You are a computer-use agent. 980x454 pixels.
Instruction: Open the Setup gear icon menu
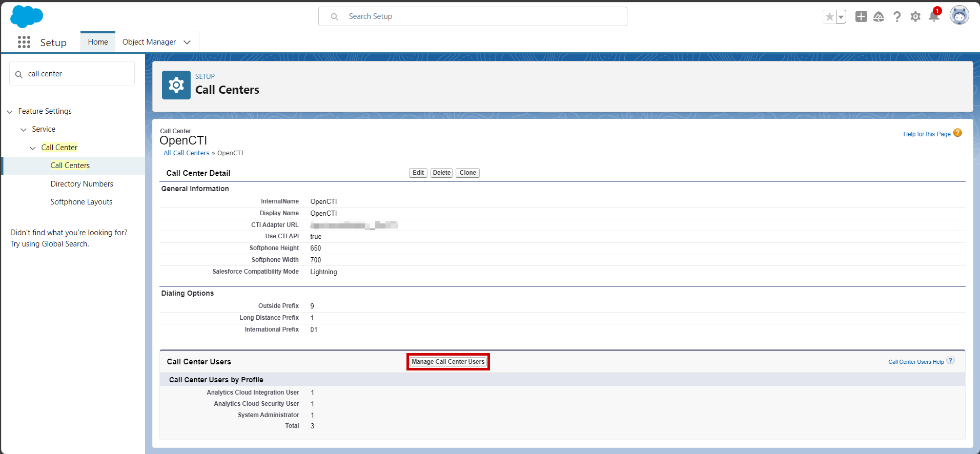[915, 17]
